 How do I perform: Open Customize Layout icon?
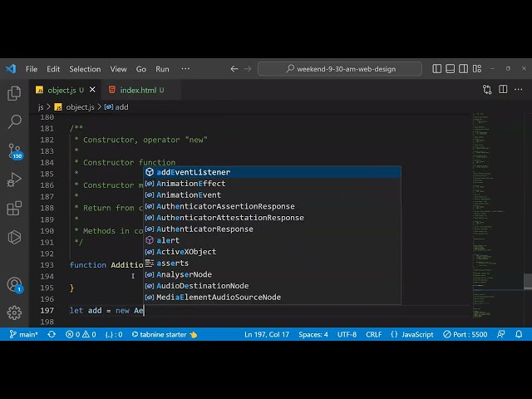(x=477, y=69)
